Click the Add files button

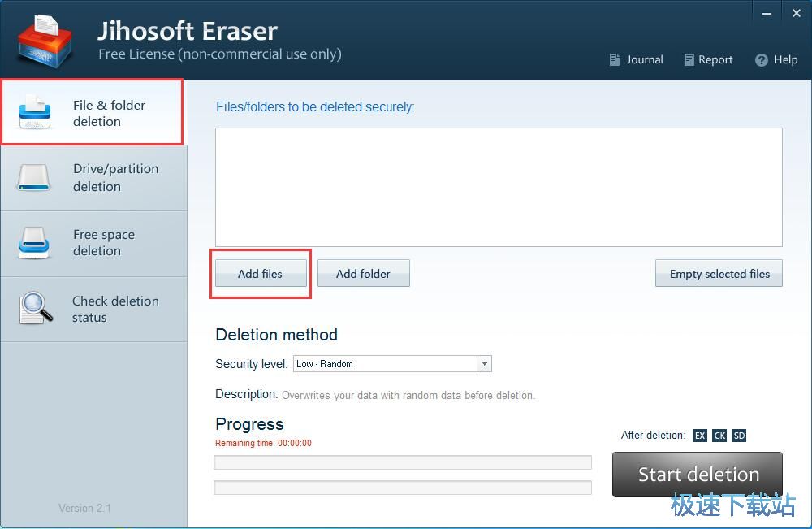pos(260,274)
